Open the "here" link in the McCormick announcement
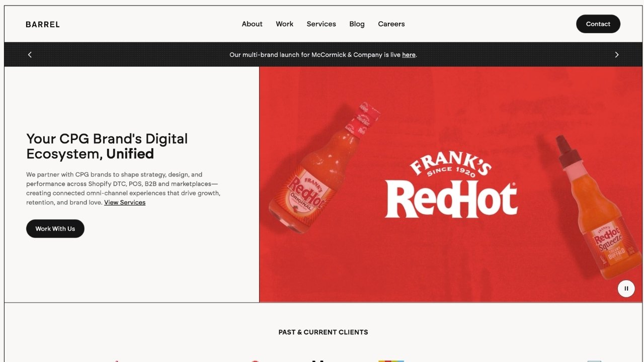644x362 pixels. point(409,55)
